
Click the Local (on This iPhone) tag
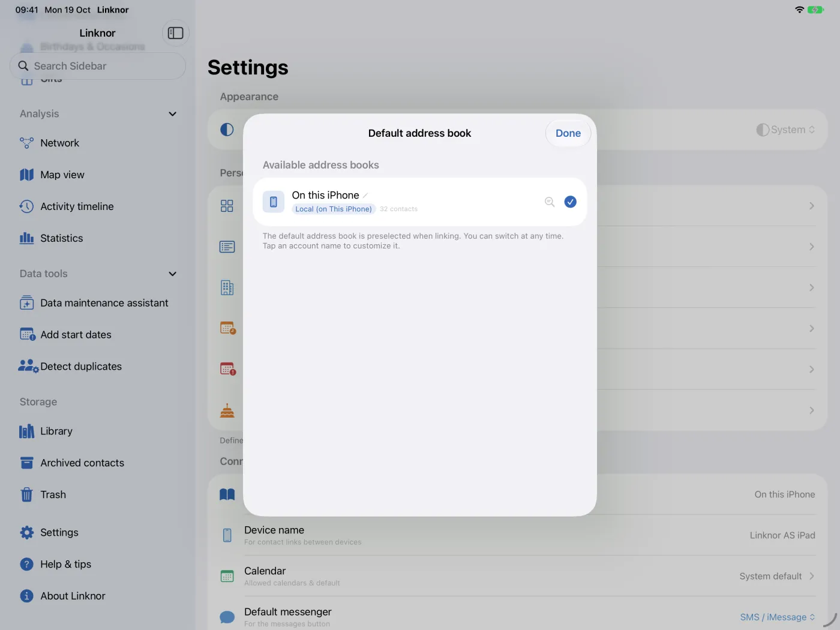(334, 209)
